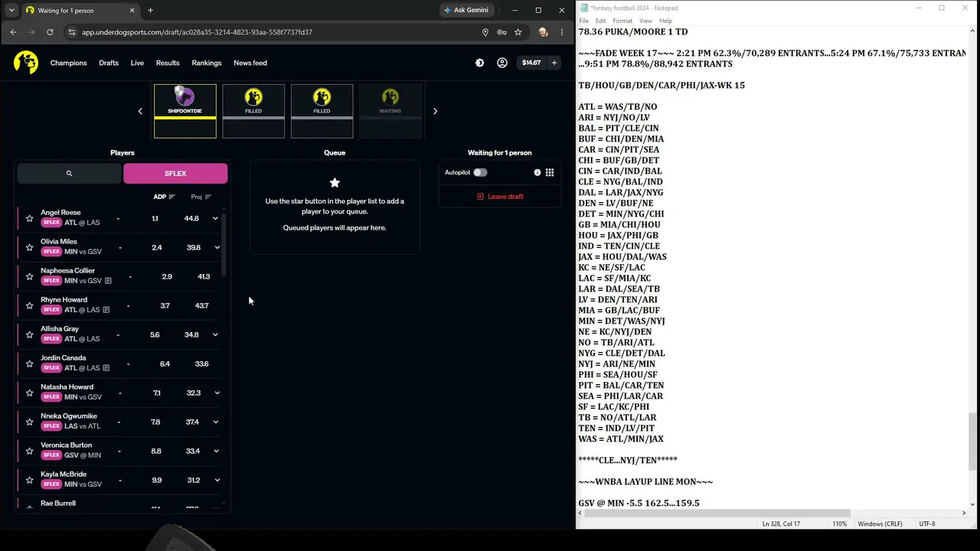Star Veronica Burton to add to queue
Screen dimensions: 980x551
pos(30,451)
